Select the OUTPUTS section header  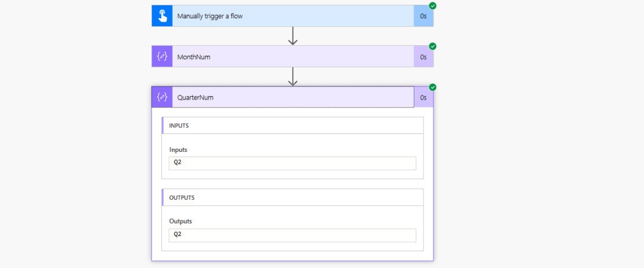click(181, 197)
